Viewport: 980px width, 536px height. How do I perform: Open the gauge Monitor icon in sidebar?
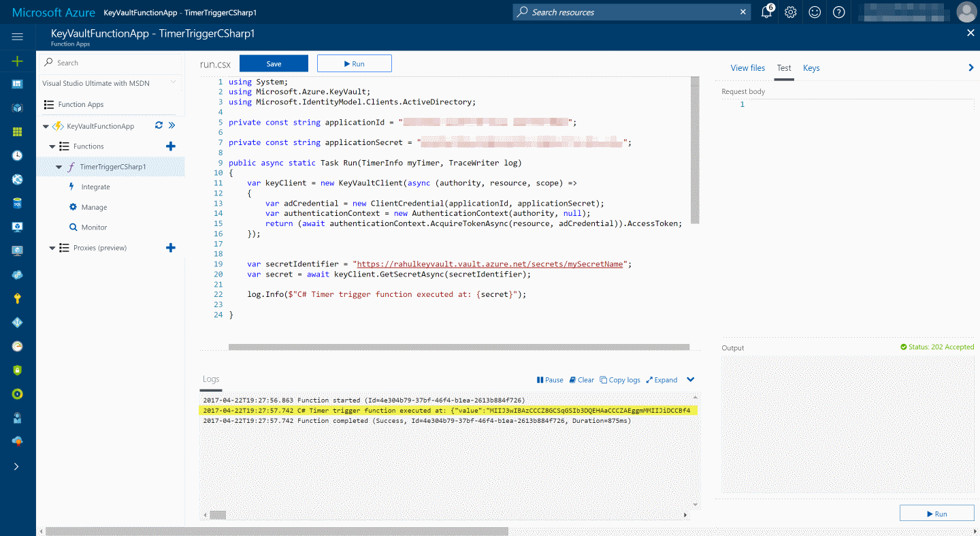click(18, 346)
